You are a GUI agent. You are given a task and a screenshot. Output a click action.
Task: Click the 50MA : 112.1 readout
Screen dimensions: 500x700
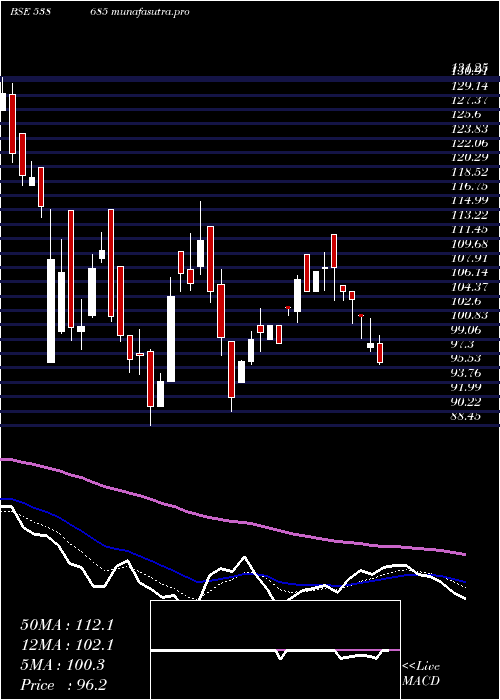pyautogui.click(x=67, y=625)
